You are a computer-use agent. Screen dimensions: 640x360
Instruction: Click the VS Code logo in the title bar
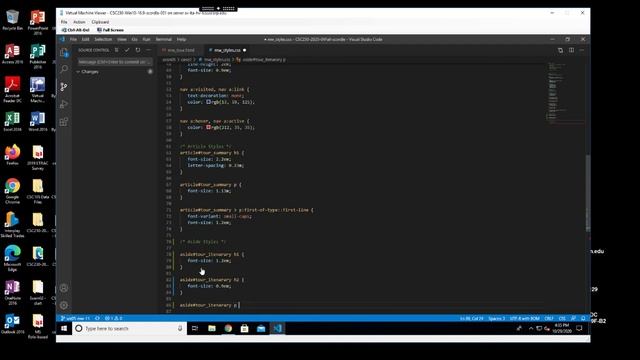(62, 40)
